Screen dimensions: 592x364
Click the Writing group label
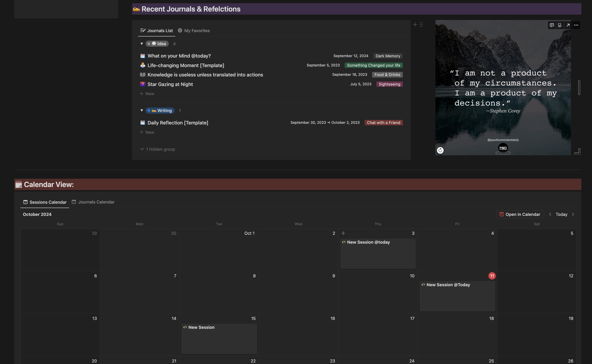click(160, 111)
